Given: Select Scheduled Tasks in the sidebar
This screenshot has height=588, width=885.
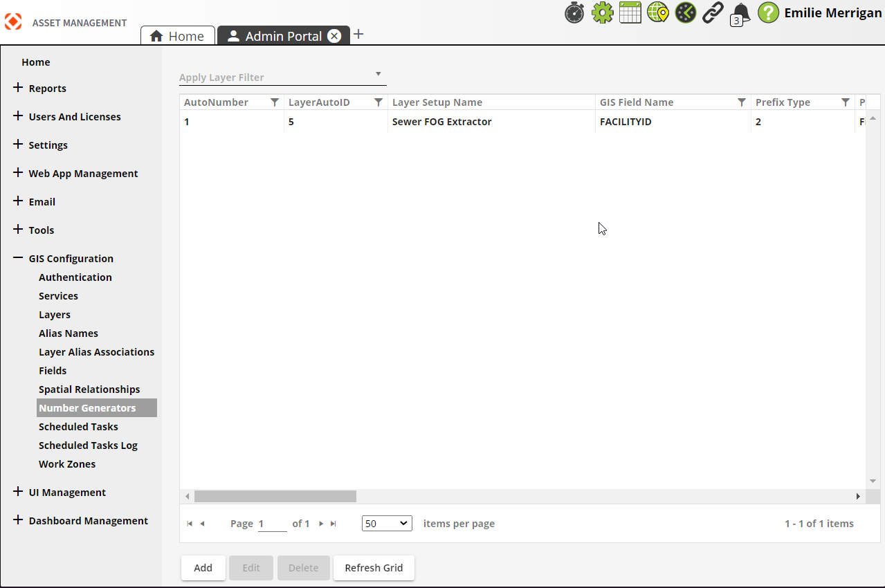Looking at the screenshot, I should coord(78,427).
